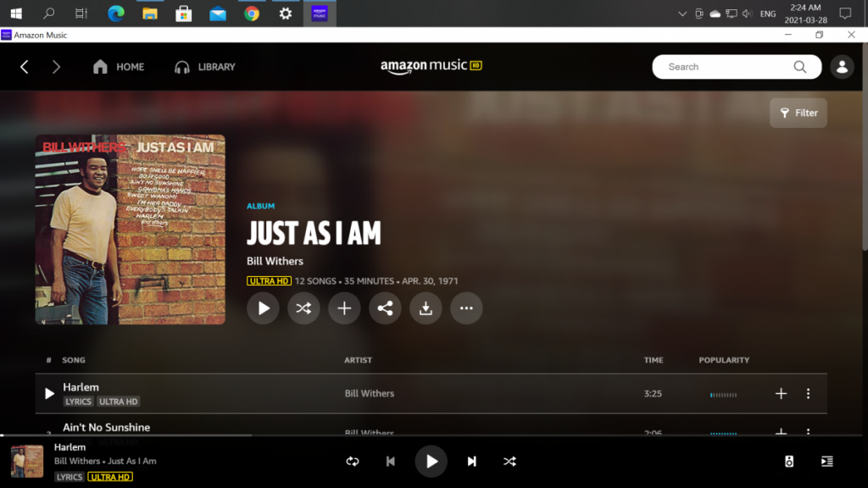Screen dimensions: 868x488
Task: Click the playback progress bar
Action: pos(431,435)
